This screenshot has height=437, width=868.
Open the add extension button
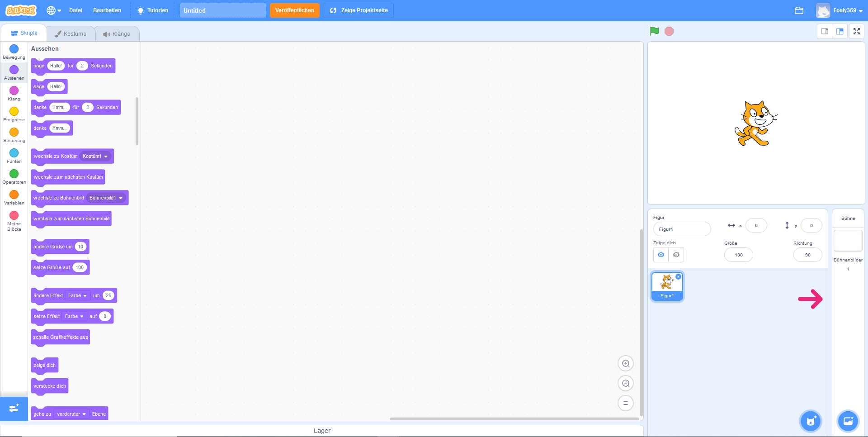coord(14,408)
